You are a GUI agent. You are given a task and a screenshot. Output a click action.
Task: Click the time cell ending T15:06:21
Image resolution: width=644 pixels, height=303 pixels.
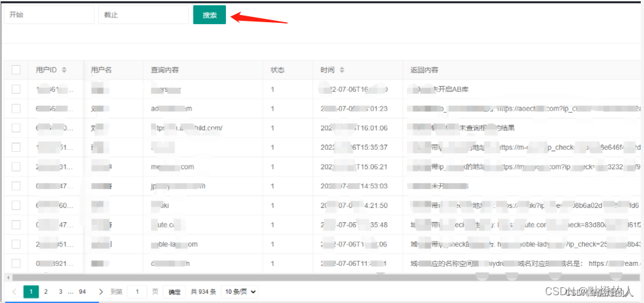click(357, 167)
